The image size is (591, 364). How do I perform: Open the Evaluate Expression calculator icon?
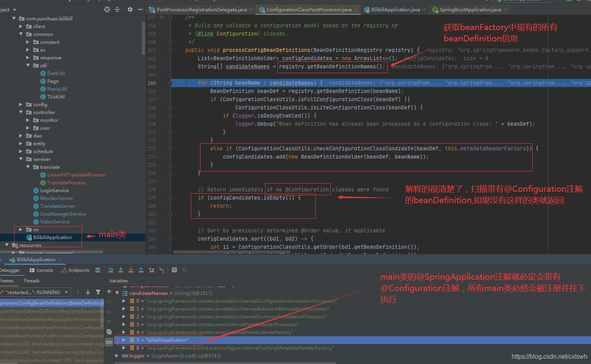click(x=174, y=270)
